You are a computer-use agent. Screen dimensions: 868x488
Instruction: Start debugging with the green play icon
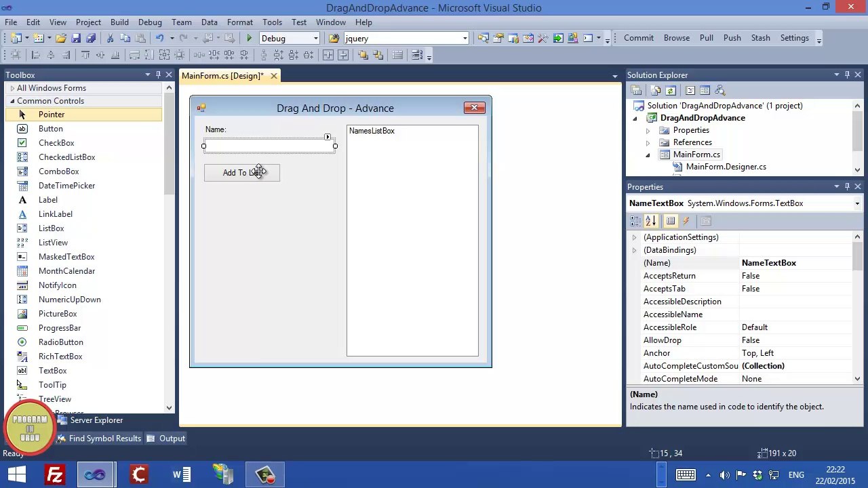pyautogui.click(x=250, y=38)
